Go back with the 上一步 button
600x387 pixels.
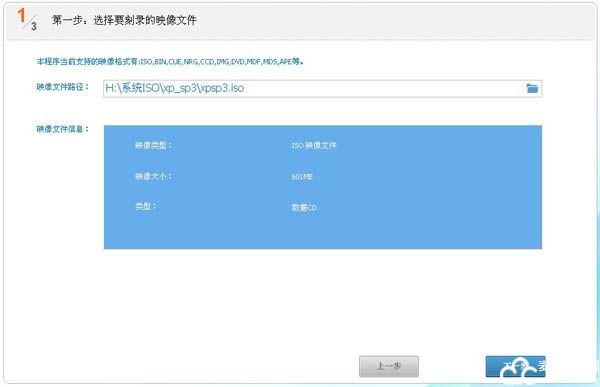pyautogui.click(x=389, y=366)
